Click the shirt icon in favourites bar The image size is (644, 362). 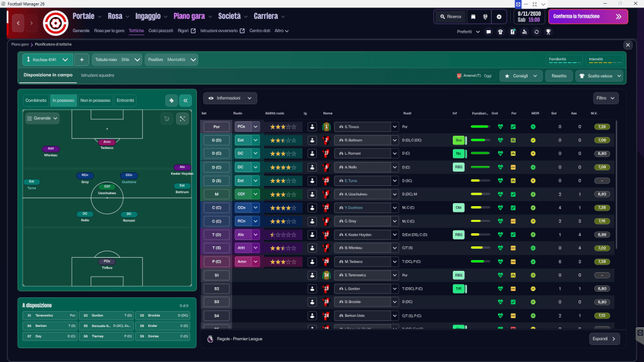pyautogui.click(x=500, y=31)
